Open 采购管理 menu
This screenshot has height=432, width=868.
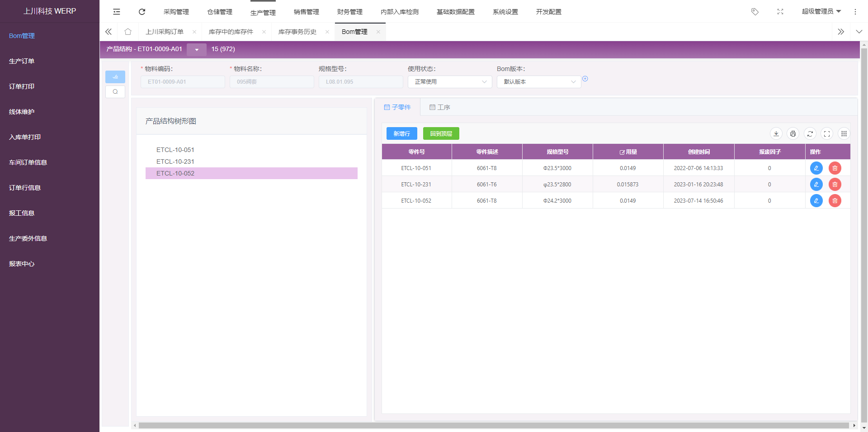pyautogui.click(x=176, y=12)
